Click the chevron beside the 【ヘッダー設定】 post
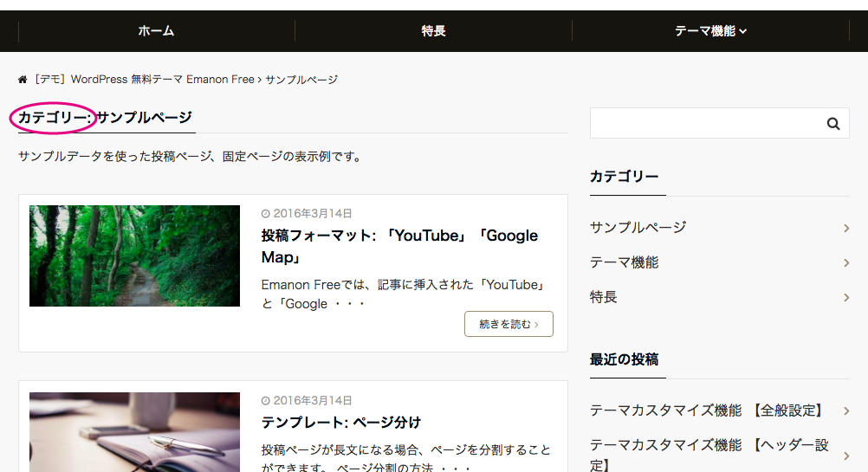This screenshot has height=472, width=868. pos(846,456)
